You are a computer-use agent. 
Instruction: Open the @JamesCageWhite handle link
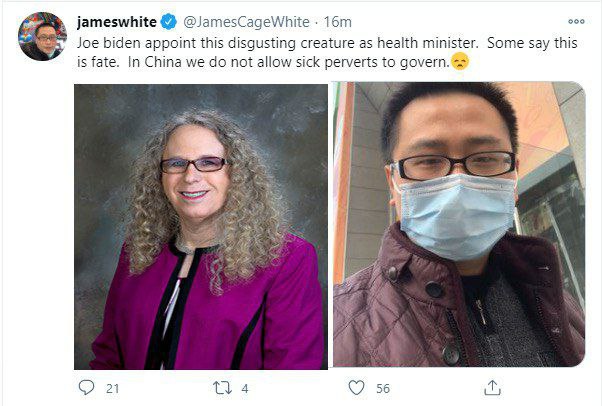246,22
